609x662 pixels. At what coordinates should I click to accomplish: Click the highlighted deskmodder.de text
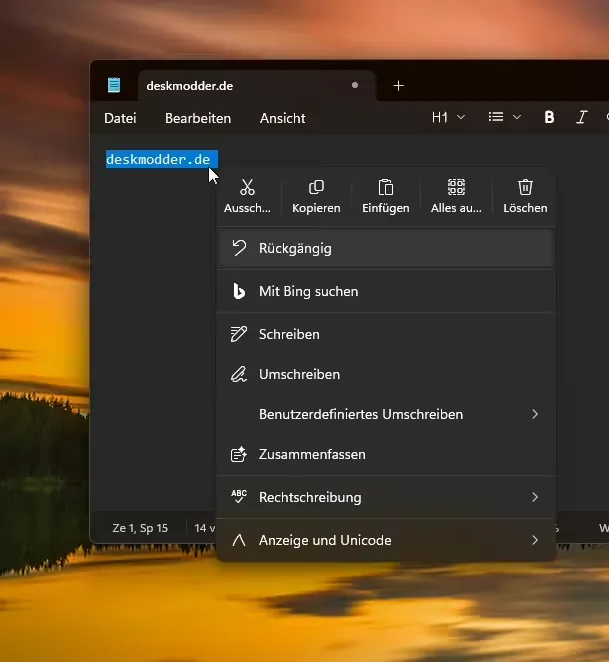point(158,160)
